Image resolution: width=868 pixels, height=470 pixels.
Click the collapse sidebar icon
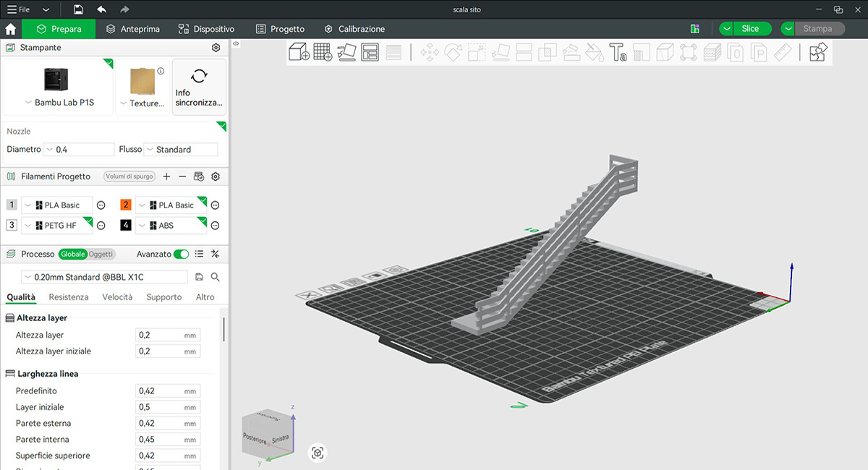coord(237,44)
